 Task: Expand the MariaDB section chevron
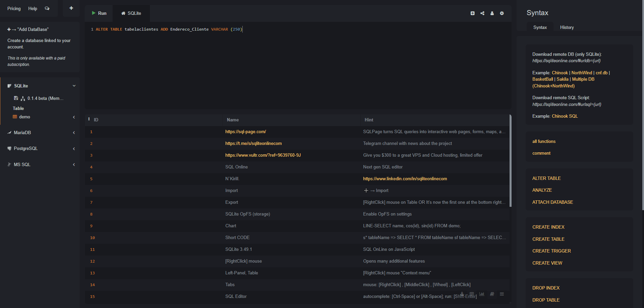point(74,133)
